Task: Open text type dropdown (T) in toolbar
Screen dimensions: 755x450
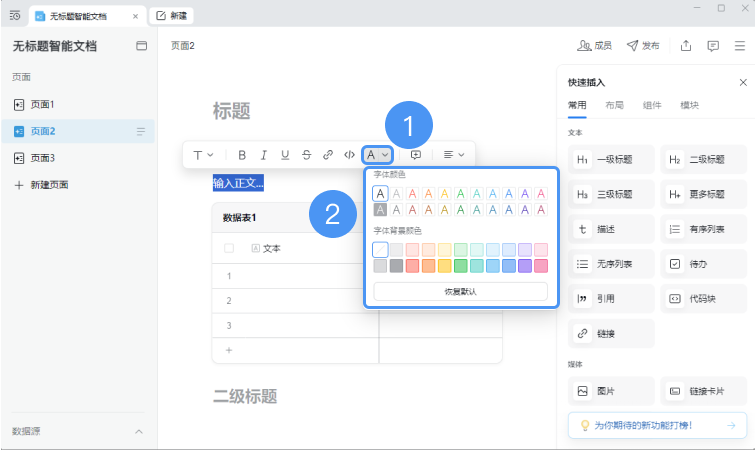Action: pos(203,155)
